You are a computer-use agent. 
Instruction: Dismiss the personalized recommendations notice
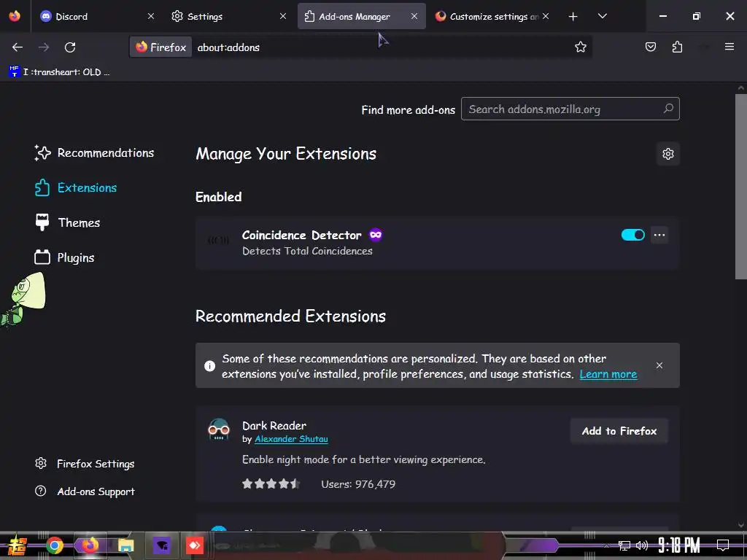tap(659, 365)
